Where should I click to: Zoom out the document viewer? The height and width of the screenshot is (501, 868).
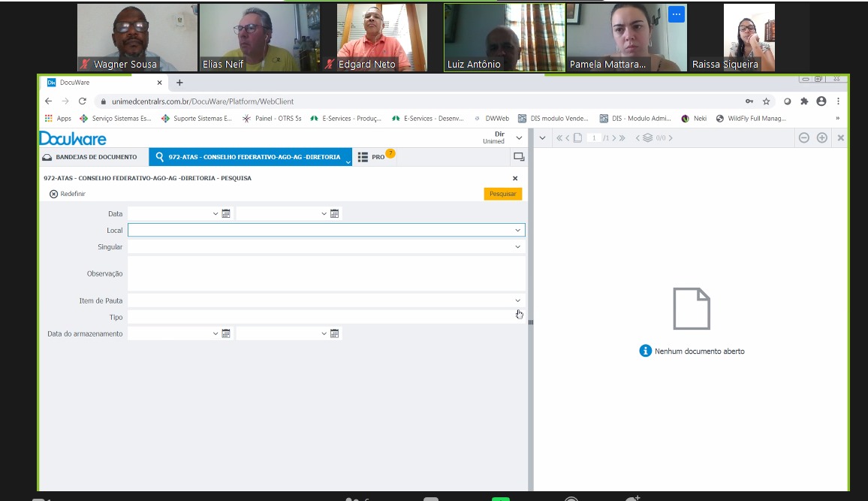coord(803,138)
